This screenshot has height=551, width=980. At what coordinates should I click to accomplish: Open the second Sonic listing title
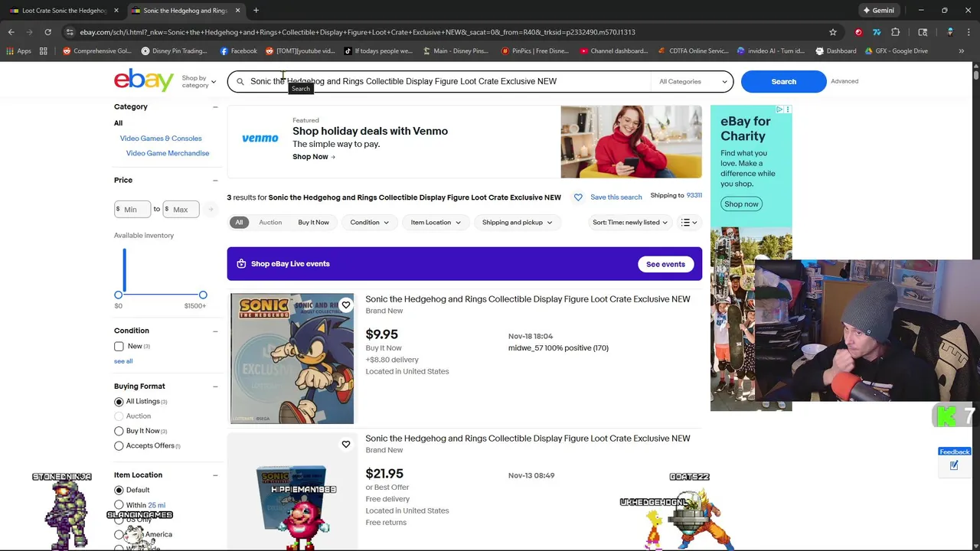528,439
